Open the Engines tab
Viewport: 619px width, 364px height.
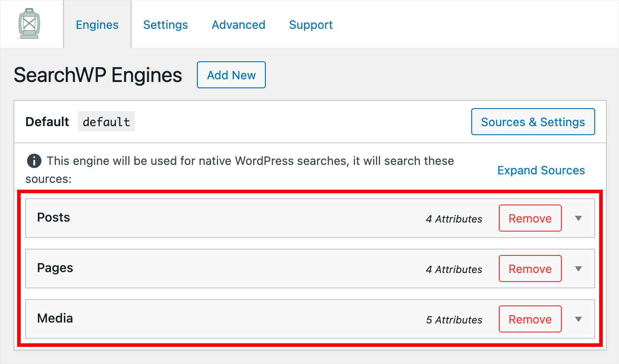pyautogui.click(x=97, y=25)
